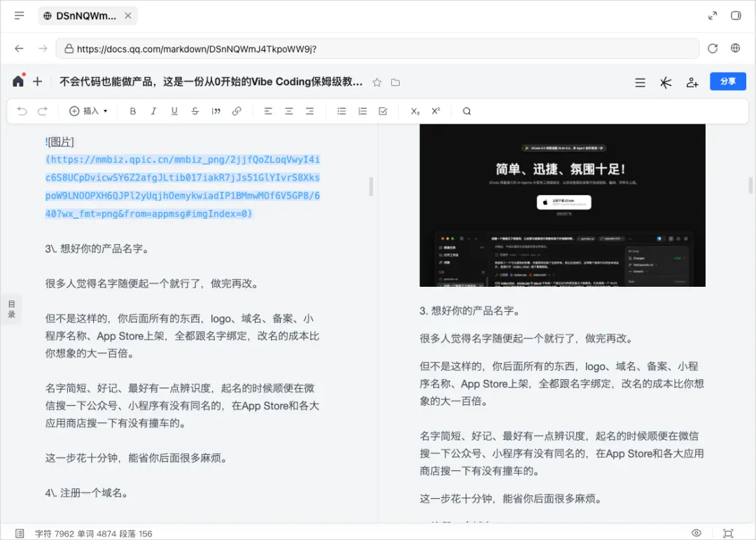Viewport: 756px width, 540px height.
Task: Insert a block quote
Action: (x=216, y=111)
